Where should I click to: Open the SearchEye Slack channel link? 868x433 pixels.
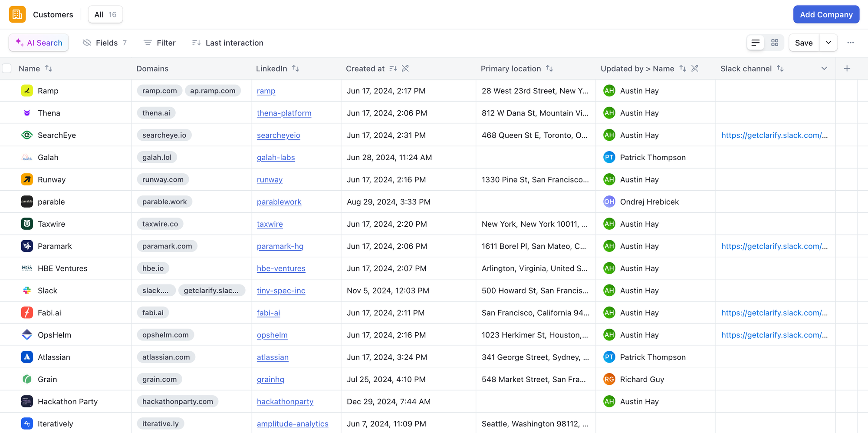tap(775, 135)
